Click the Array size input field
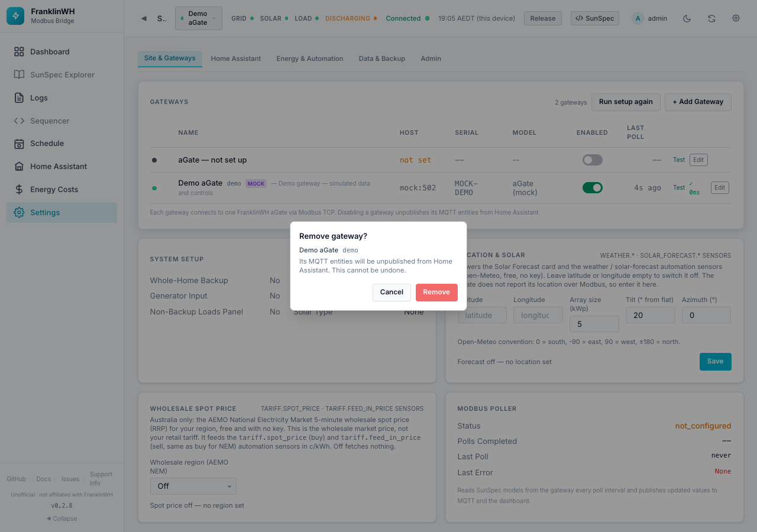Screen dimensions: 757x532 594,324
